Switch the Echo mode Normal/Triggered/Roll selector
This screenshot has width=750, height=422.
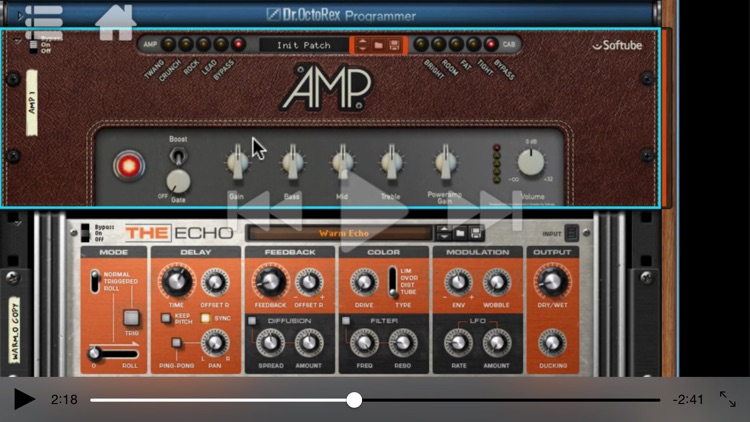[x=95, y=281]
